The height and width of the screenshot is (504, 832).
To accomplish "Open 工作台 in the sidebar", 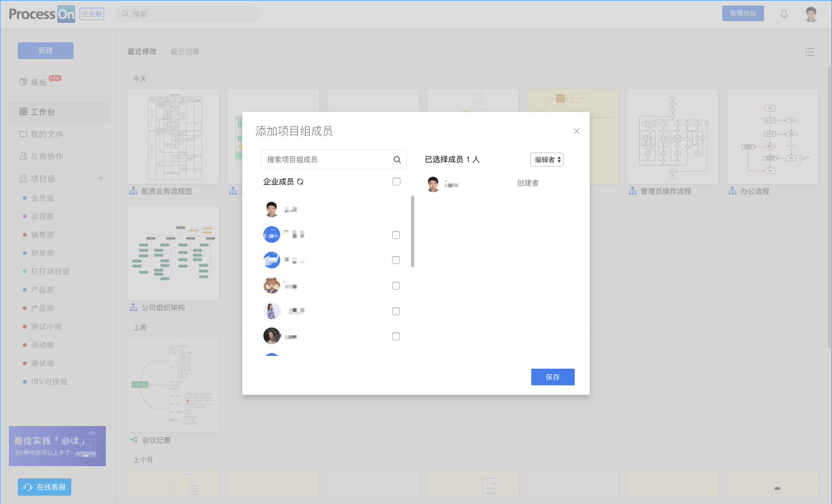I will [x=59, y=112].
